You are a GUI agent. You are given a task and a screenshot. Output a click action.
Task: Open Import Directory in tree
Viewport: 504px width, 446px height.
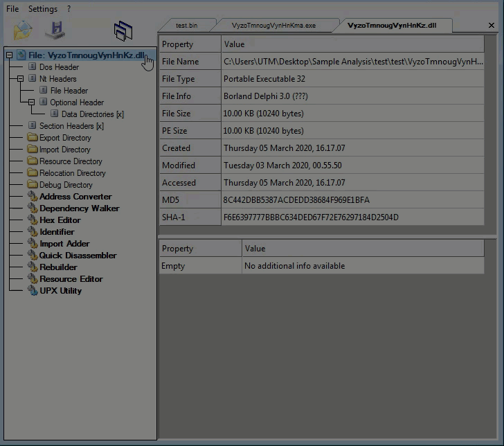coord(64,150)
